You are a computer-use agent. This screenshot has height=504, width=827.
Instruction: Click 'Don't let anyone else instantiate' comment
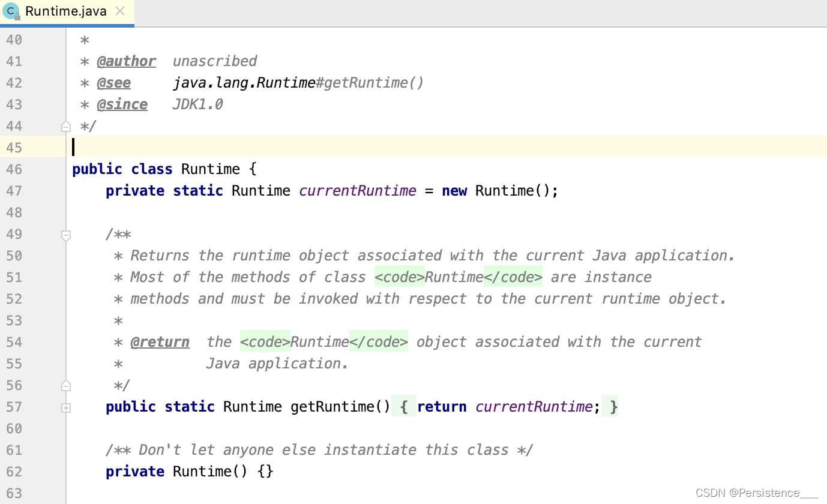319,450
